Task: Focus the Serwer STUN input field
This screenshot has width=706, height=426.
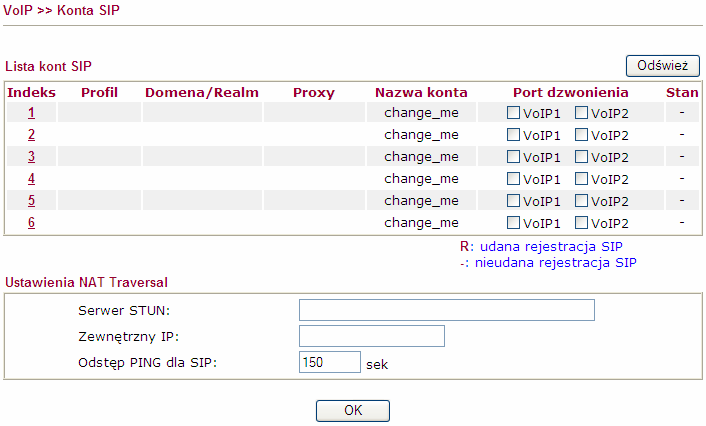Action: tap(447, 310)
